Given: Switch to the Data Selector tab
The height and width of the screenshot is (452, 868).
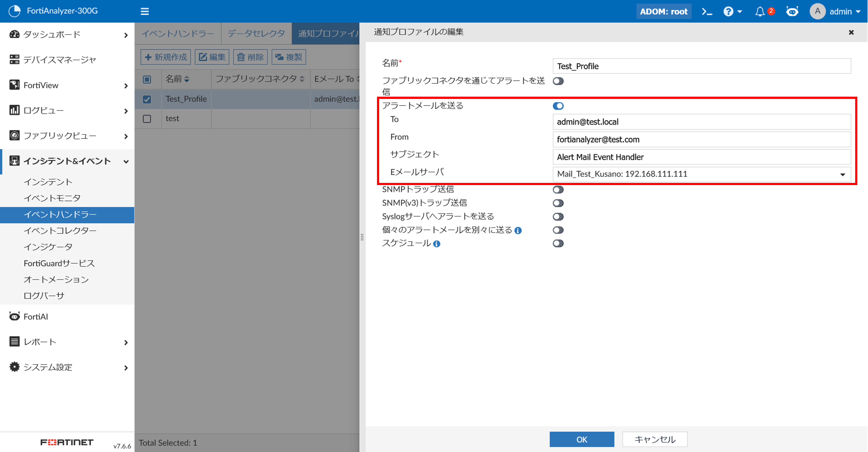Looking at the screenshot, I should pyautogui.click(x=256, y=33).
